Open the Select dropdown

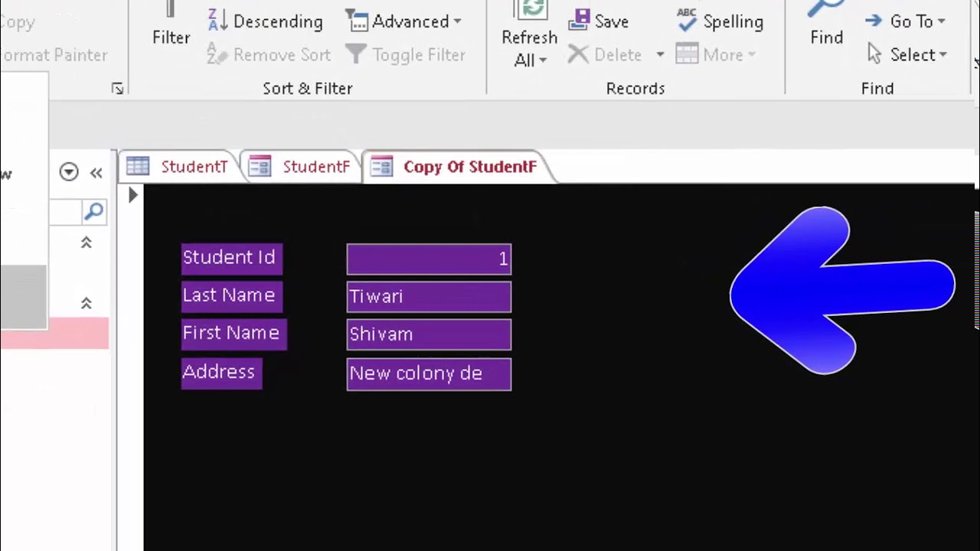(907, 55)
